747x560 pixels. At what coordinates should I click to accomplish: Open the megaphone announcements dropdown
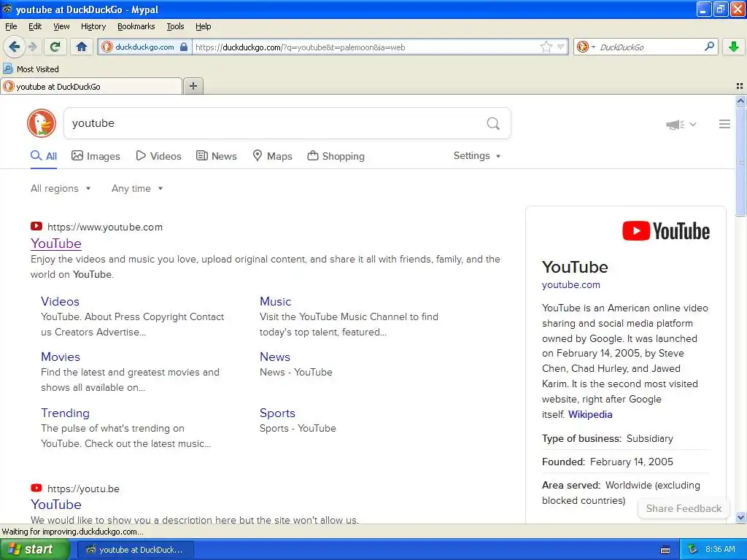click(x=681, y=124)
